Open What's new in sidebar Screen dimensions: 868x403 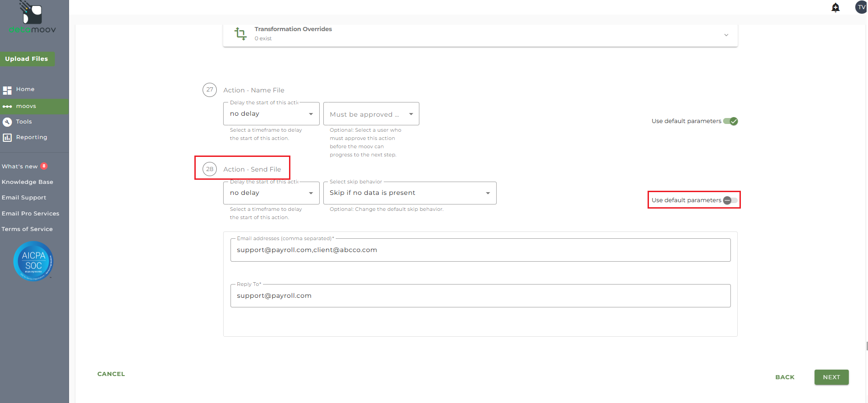(20, 167)
